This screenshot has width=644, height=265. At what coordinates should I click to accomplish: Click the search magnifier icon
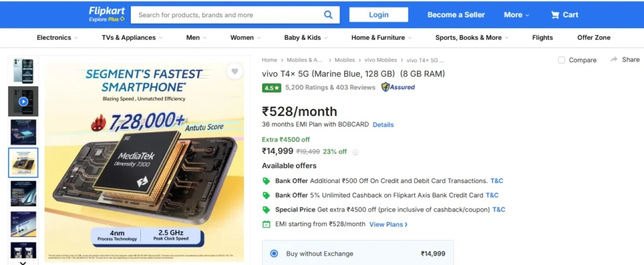(x=328, y=14)
